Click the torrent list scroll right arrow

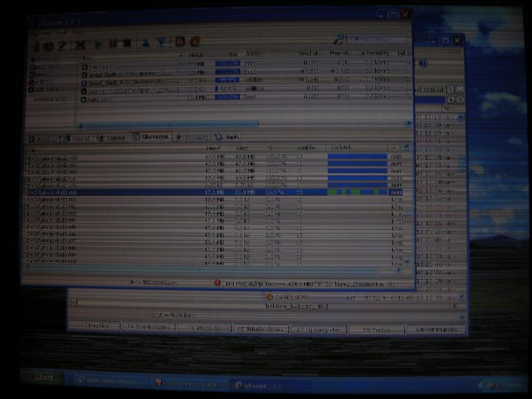tap(408, 123)
